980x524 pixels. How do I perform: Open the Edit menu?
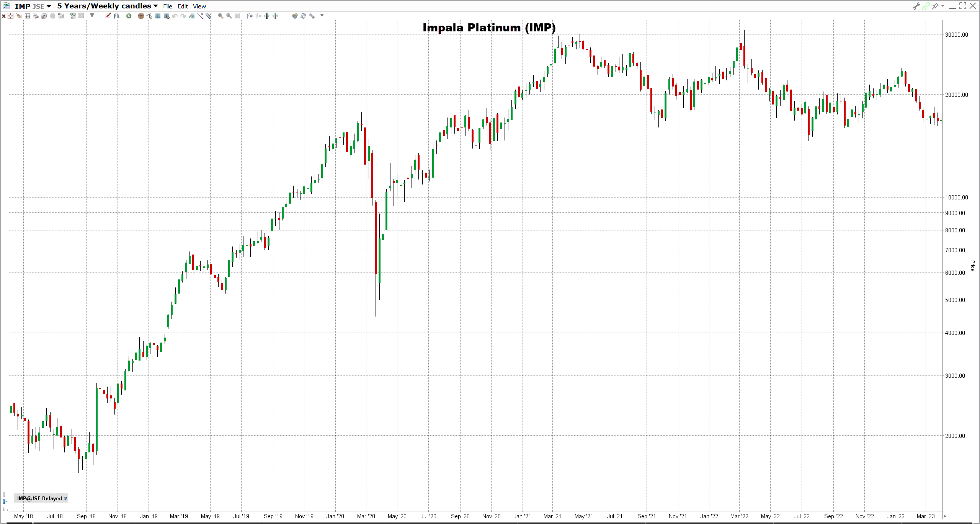coord(183,7)
